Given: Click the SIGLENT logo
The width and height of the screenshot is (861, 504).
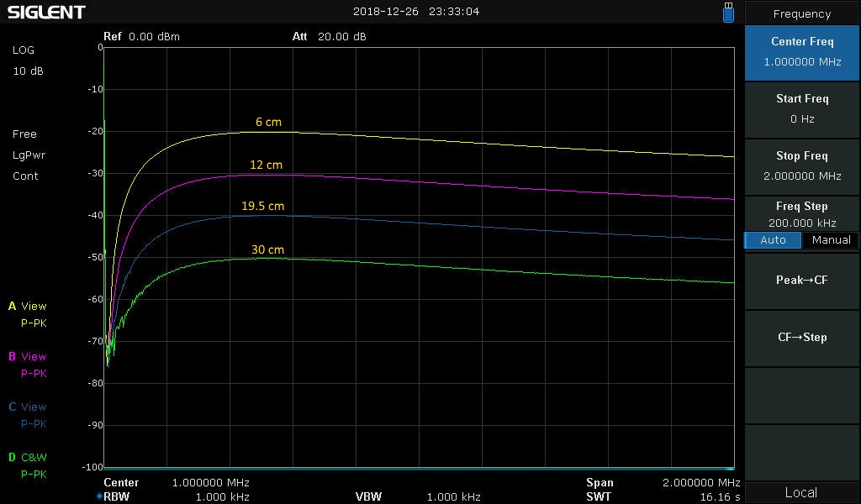Looking at the screenshot, I should coord(46,13).
